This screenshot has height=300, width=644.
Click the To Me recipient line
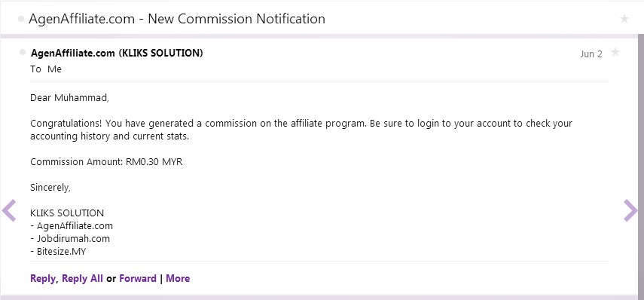(46, 69)
